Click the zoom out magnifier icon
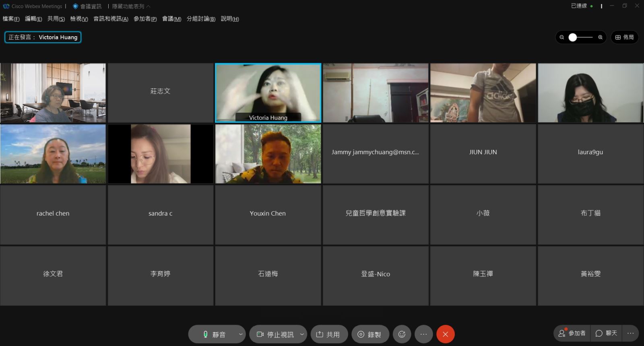This screenshot has width=644, height=346. click(x=562, y=37)
